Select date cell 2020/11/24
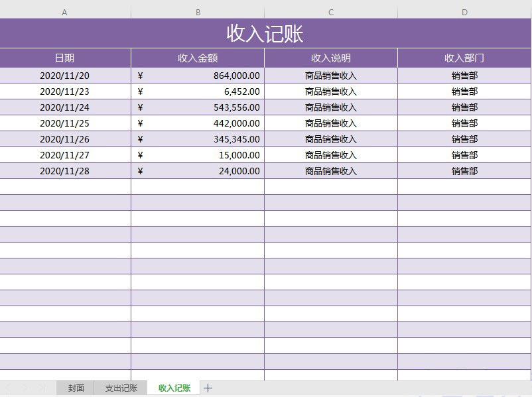The image size is (532, 397). pyautogui.click(x=65, y=107)
